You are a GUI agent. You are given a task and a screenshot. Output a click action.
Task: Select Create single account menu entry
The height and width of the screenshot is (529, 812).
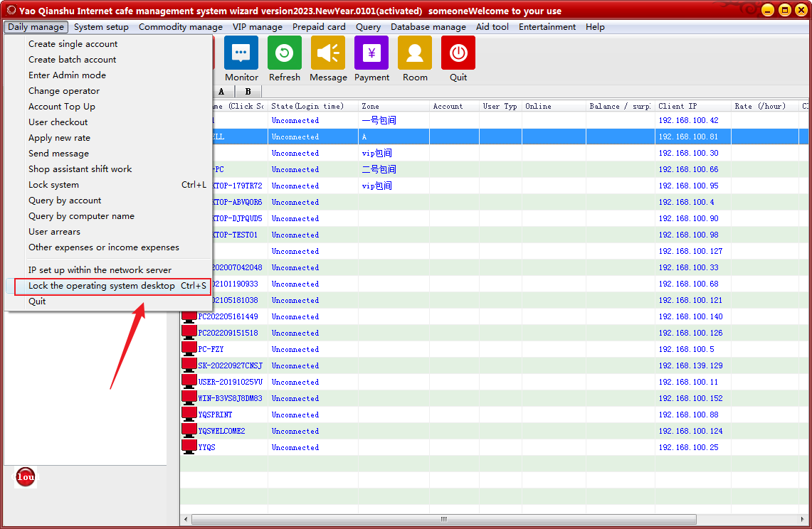(x=73, y=44)
